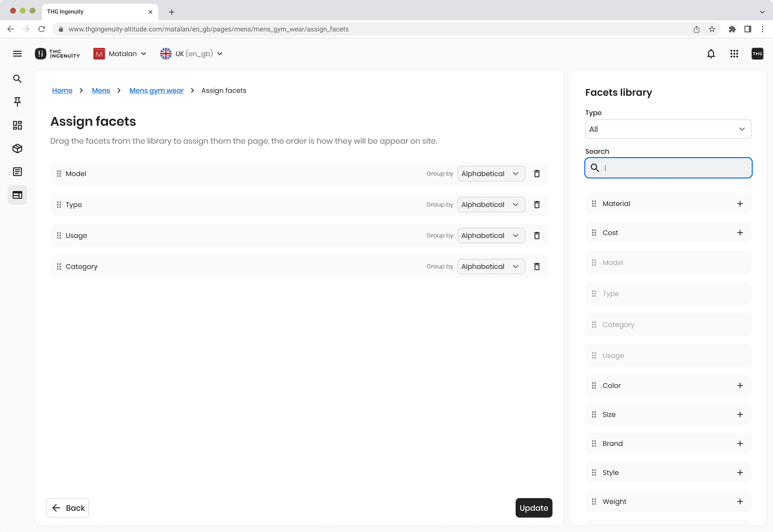
Task: Open the Group by dropdown for Usage
Action: (x=491, y=236)
